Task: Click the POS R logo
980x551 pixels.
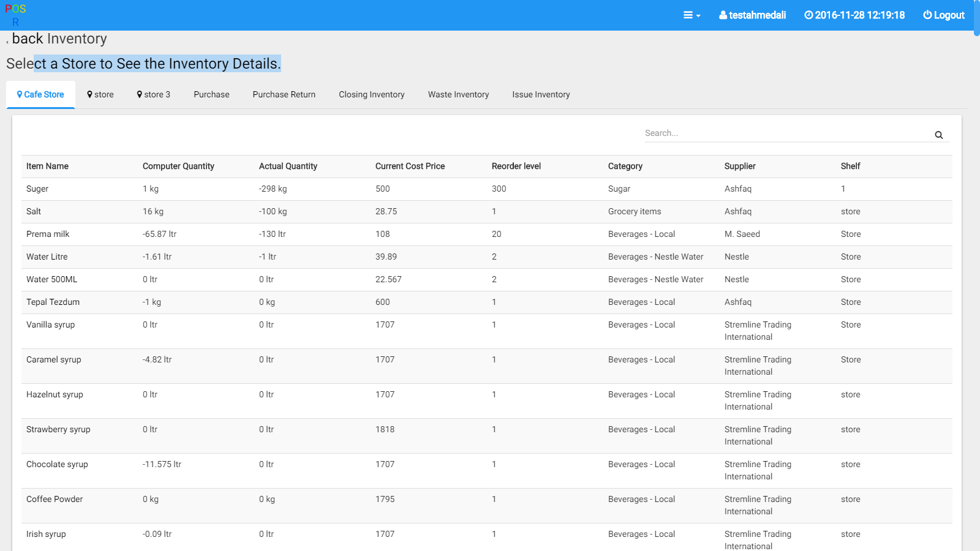Action: coord(15,15)
